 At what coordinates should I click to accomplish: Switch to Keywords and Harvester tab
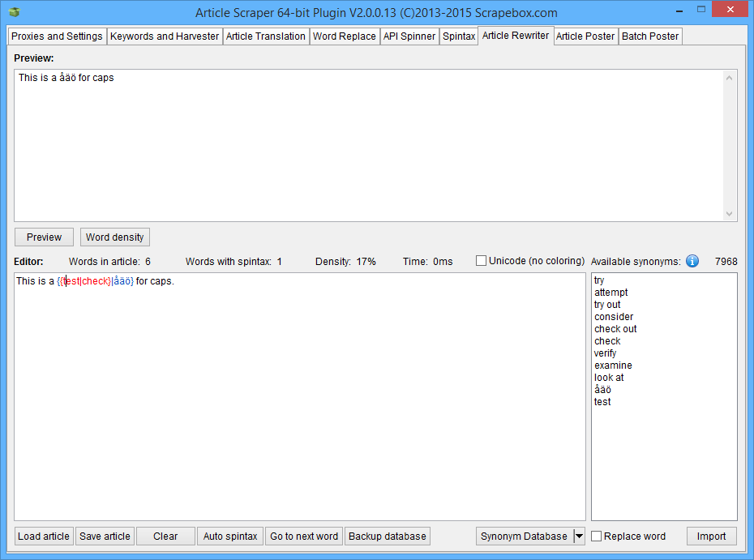coord(165,36)
